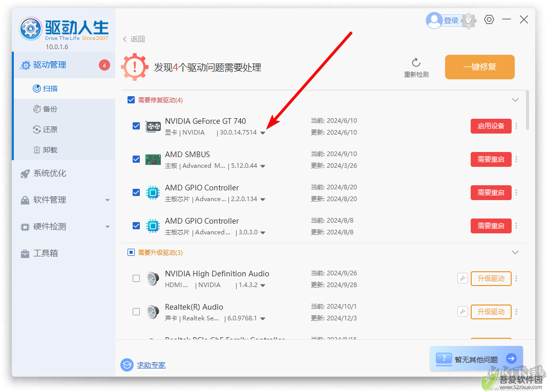The image size is (547, 392).
Task: Select 扫描 in the sidebar
Action: [x=65, y=89]
